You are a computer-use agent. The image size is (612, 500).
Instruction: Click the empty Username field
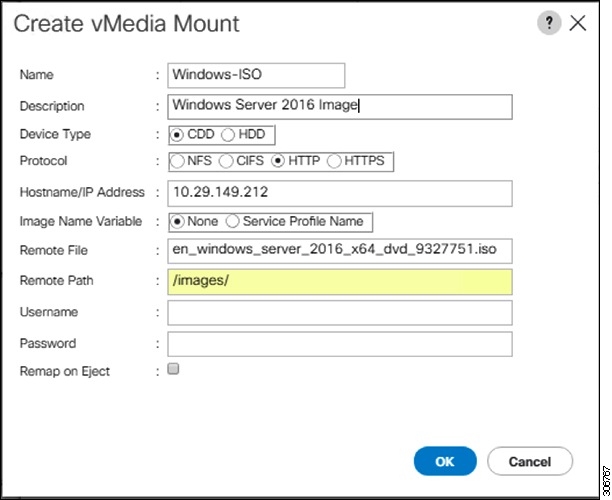(x=340, y=312)
